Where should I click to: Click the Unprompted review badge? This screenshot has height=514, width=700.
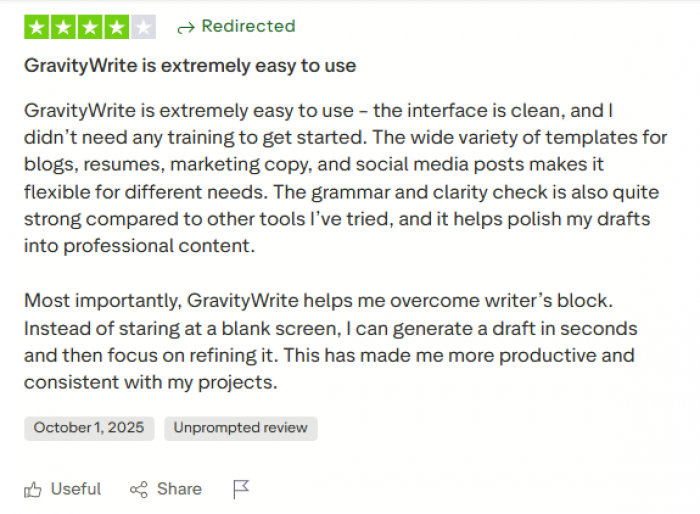[240, 428]
